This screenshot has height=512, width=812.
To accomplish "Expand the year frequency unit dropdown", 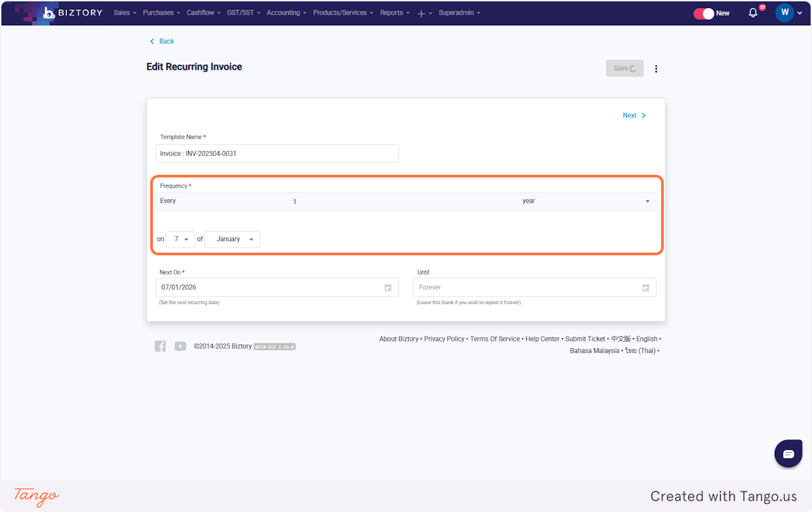I will (x=586, y=201).
